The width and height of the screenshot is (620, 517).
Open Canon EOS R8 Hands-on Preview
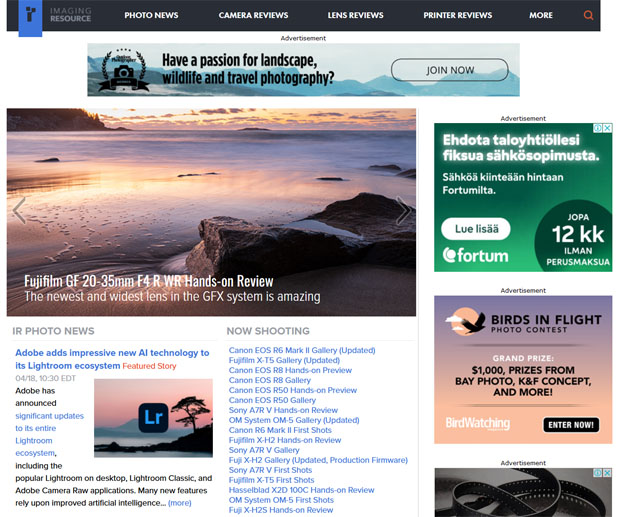290,370
